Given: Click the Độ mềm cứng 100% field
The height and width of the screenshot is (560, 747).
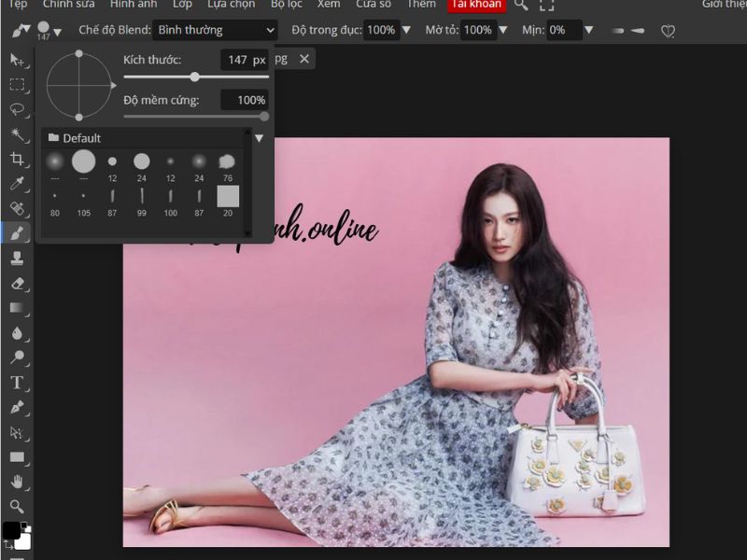Looking at the screenshot, I should pyautogui.click(x=245, y=100).
